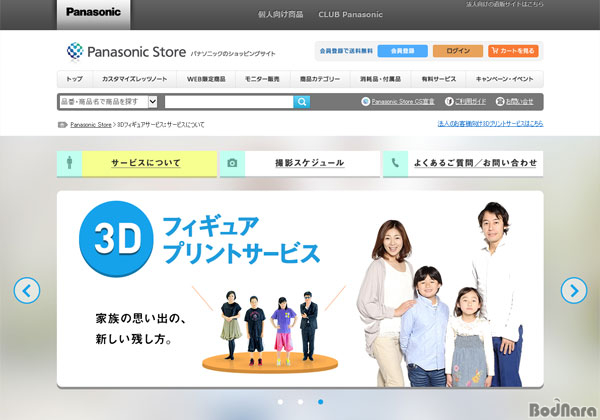This screenshot has height=420, width=600.
Task: Click icon next to Panasonic Store CS宣言
Action: [365, 101]
